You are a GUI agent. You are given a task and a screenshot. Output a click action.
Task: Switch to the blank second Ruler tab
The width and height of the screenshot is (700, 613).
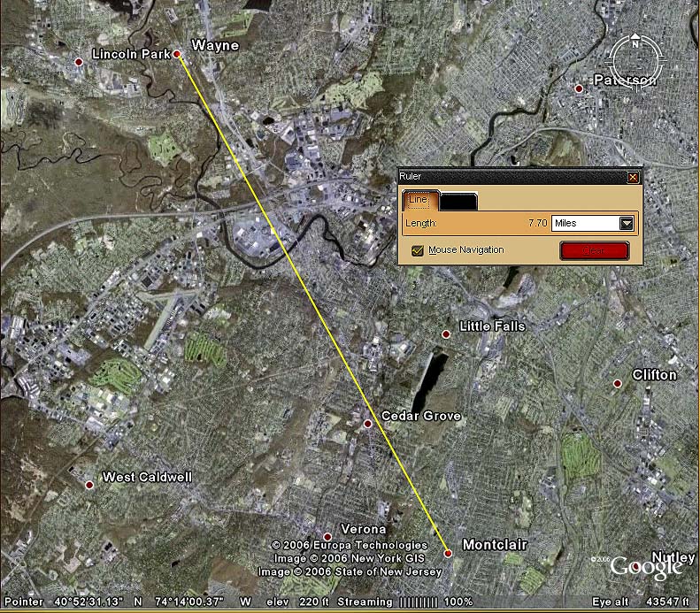[458, 202]
